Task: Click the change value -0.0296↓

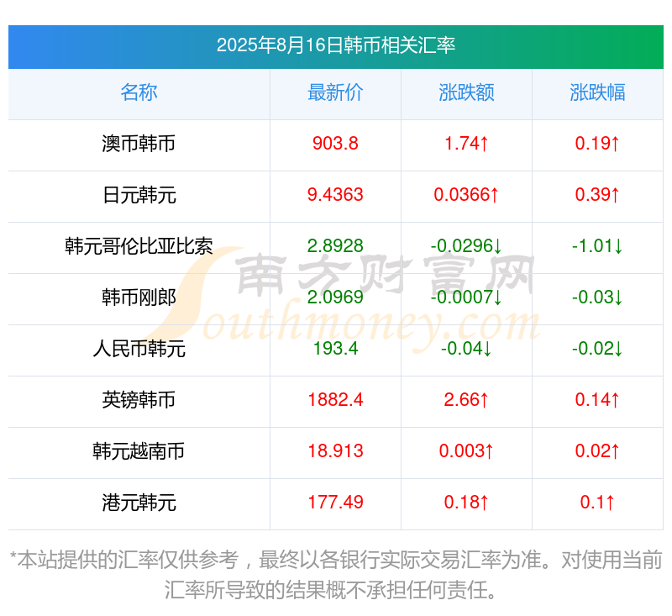Action: 466,246
